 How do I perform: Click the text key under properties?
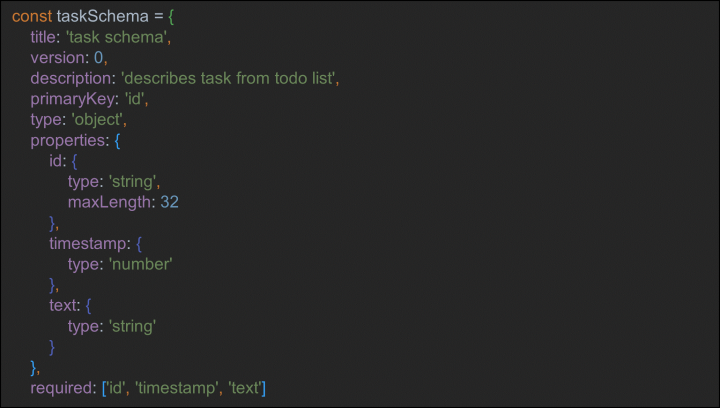pos(64,305)
